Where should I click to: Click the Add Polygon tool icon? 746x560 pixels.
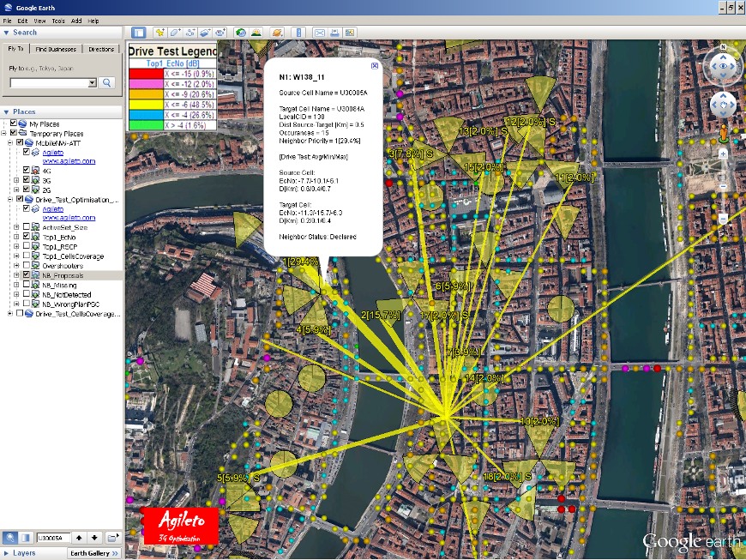click(x=175, y=33)
